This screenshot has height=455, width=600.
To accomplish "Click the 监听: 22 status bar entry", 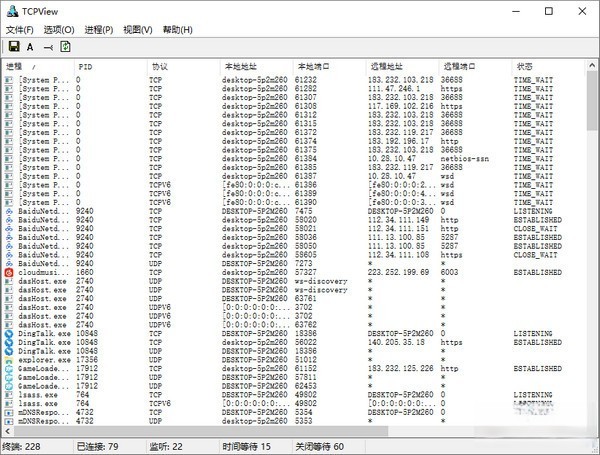I will point(166,447).
